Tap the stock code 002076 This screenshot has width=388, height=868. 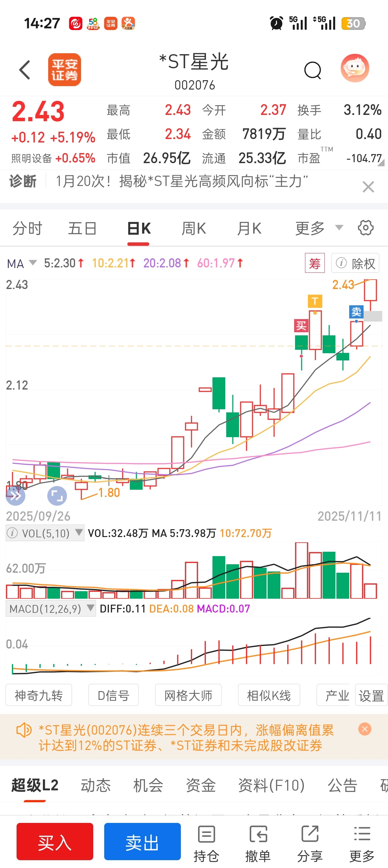pos(195,85)
